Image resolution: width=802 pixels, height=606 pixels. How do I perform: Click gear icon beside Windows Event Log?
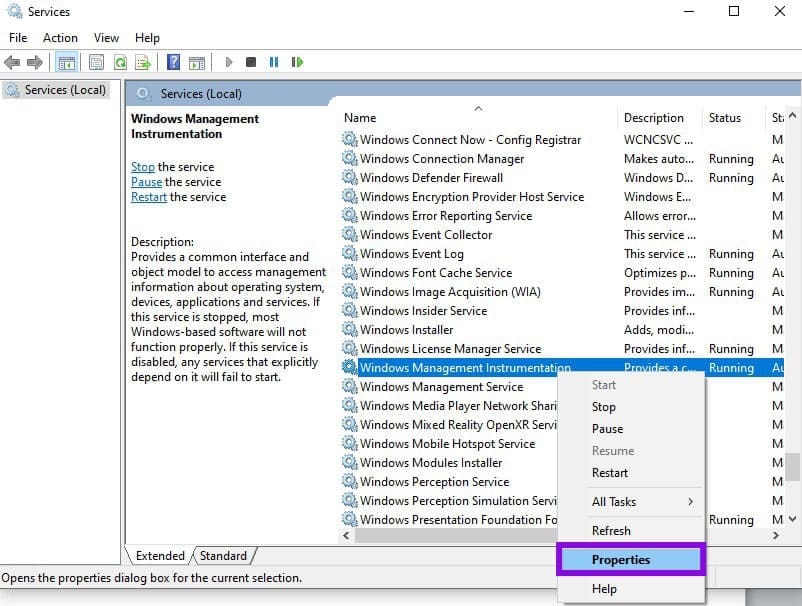[349, 253]
